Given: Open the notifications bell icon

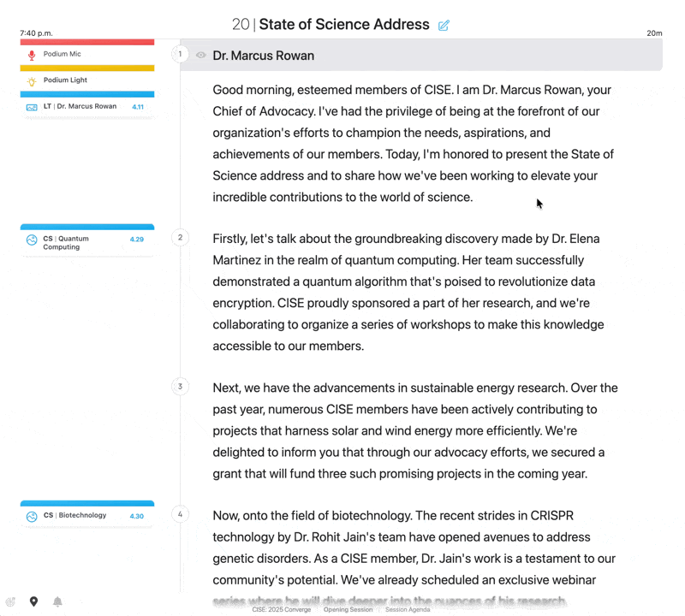Looking at the screenshot, I should [x=57, y=601].
